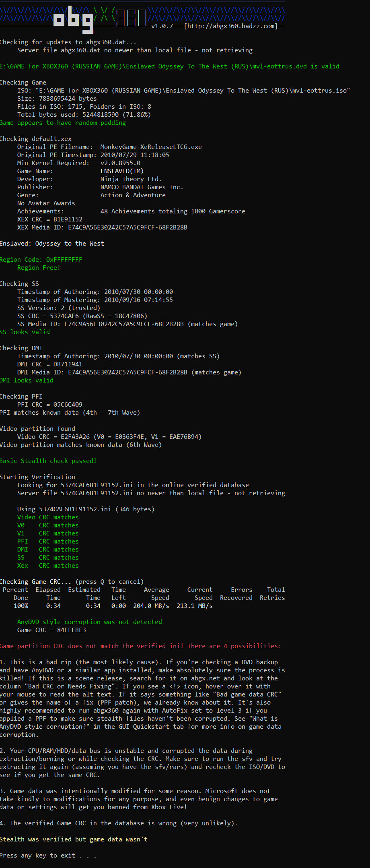Click developer 'Ninja Theory Ltd.'
The width and height of the screenshot is (370, 868).
click(x=131, y=179)
